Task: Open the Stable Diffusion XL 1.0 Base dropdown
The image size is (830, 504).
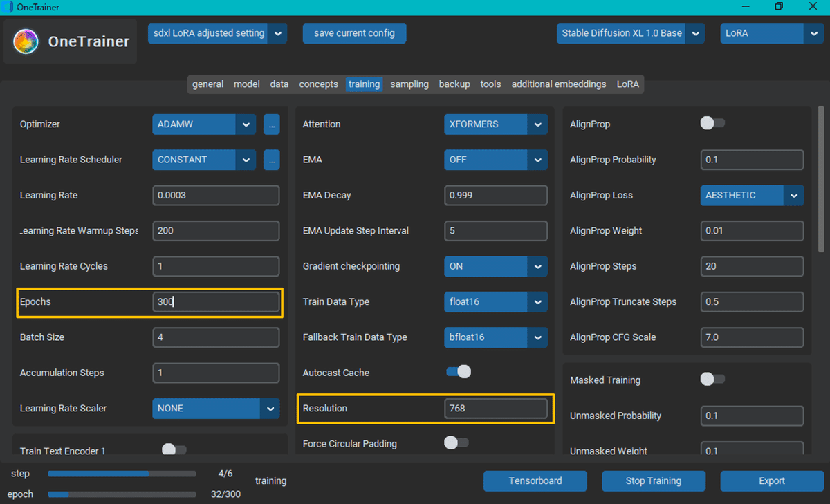Action: [631, 33]
